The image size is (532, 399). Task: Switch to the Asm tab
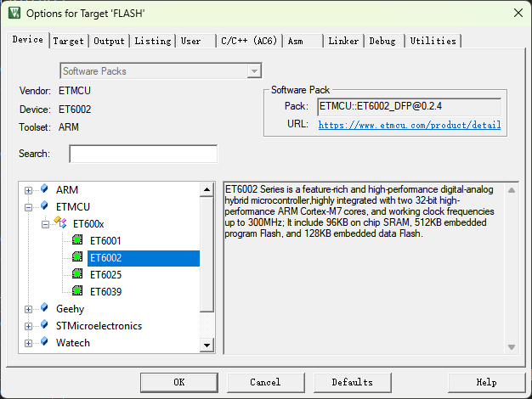pyautogui.click(x=303, y=41)
